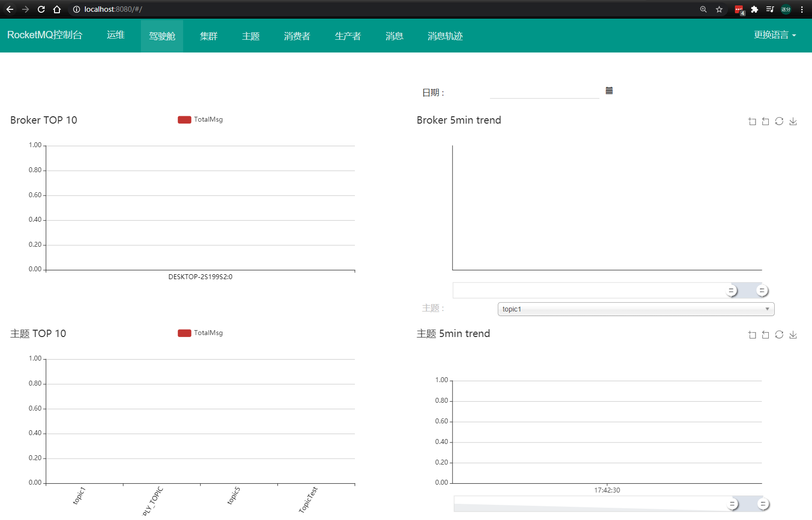Click restore refresh icon in Broker 5min trend
Image resolution: width=812 pixels, height=520 pixels.
[779, 121]
